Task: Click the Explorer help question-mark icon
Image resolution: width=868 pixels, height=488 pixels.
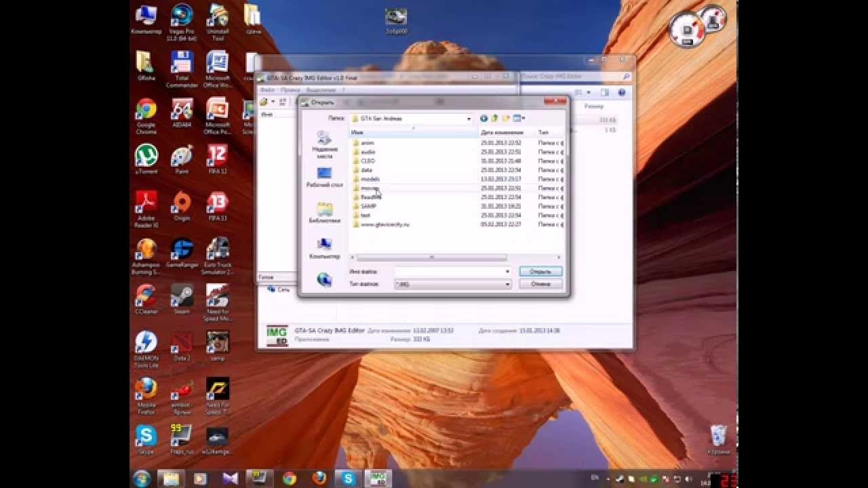Action: click(621, 93)
